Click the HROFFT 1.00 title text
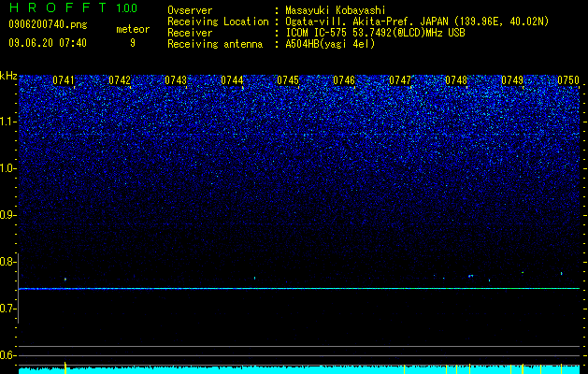Image resolution: width=588 pixels, height=374 pixels. (74, 7)
